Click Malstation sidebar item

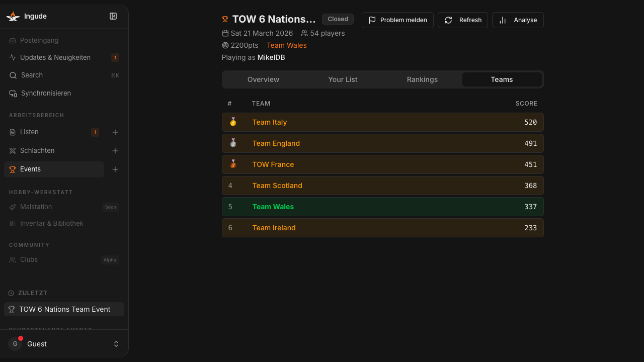coord(64,207)
